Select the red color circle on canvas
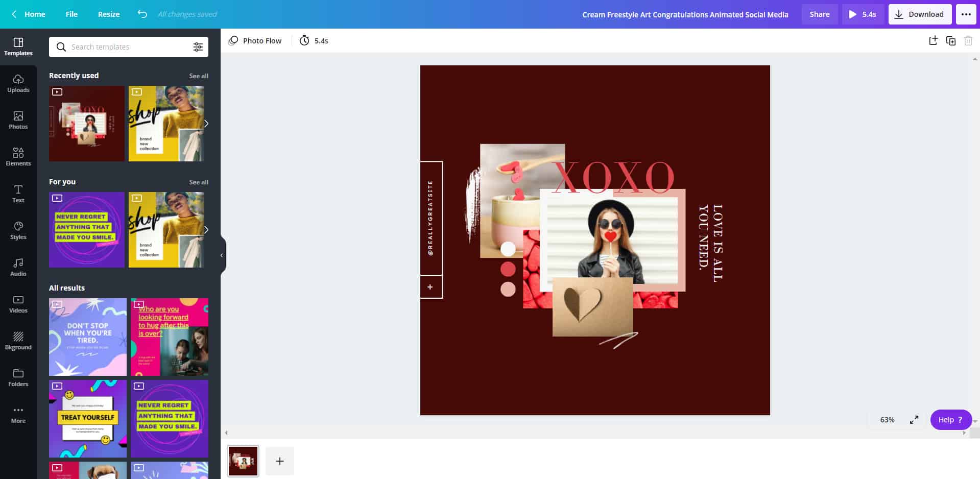The width and height of the screenshot is (980, 479). coord(508,269)
